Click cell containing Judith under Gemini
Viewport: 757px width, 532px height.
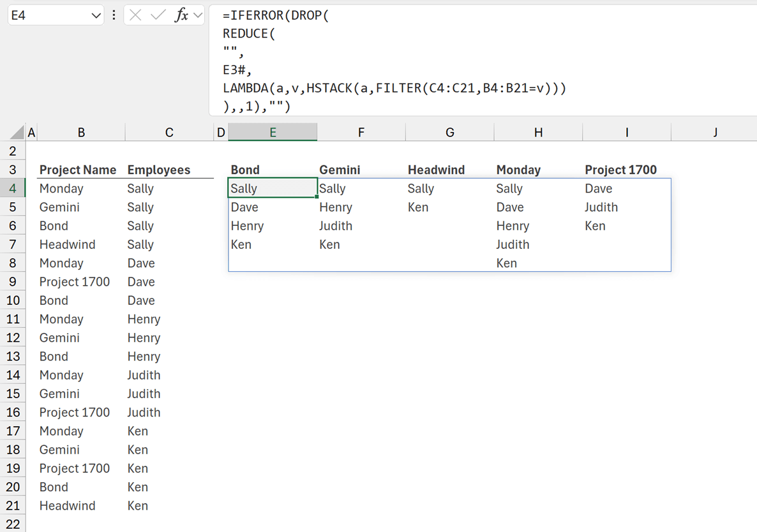pos(336,226)
